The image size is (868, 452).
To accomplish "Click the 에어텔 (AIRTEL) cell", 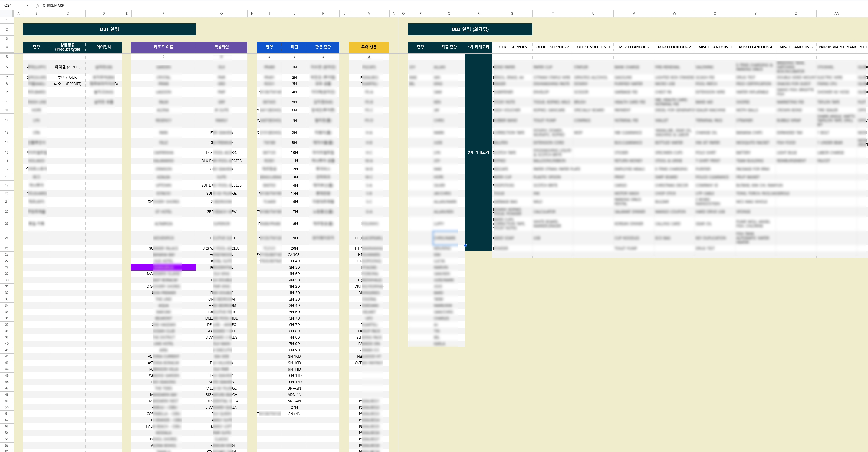I will [x=67, y=67].
